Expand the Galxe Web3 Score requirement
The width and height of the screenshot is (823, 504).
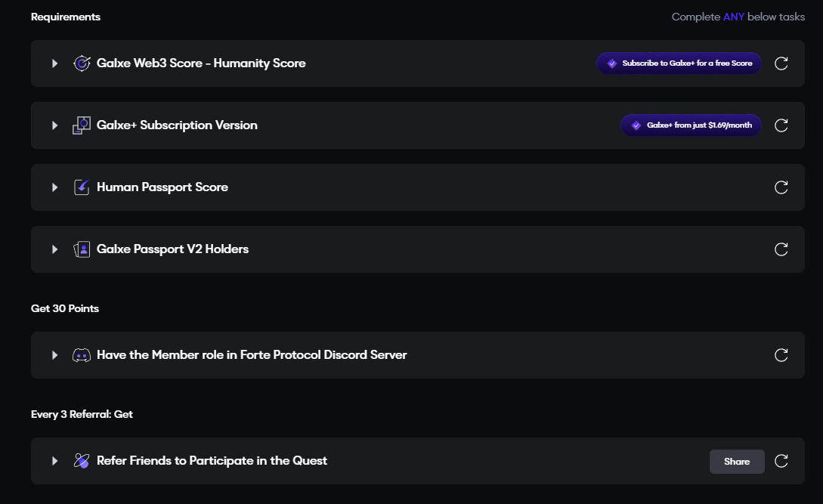click(x=54, y=63)
